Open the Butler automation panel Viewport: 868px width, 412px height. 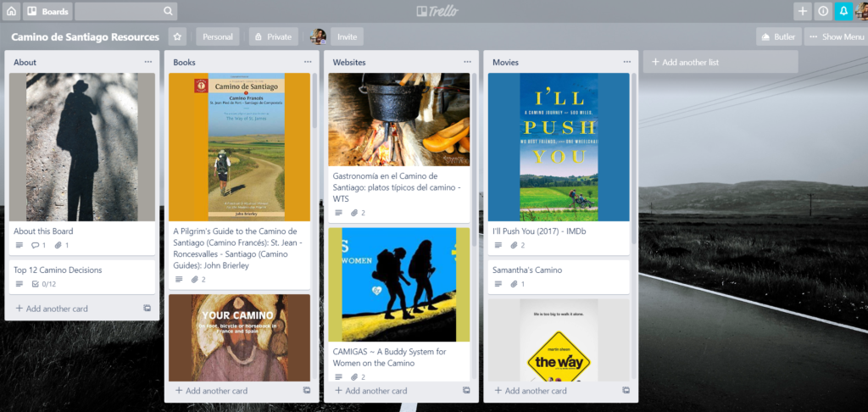778,37
